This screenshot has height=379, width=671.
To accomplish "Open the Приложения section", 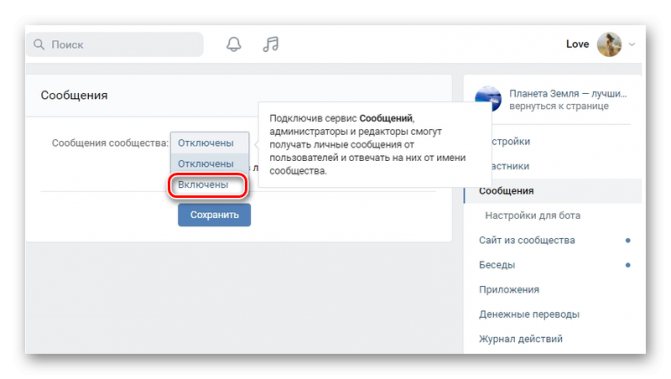I will tap(509, 290).
